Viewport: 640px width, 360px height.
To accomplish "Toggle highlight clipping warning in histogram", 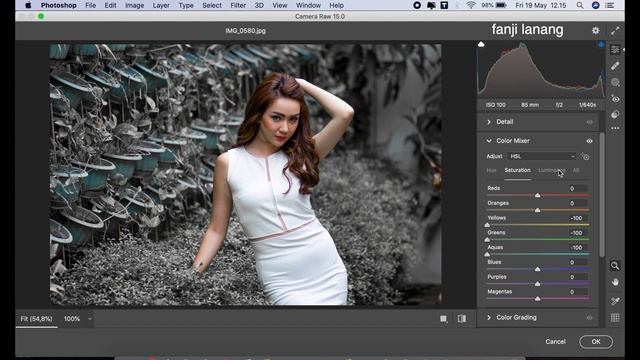I will pyautogui.click(x=601, y=44).
